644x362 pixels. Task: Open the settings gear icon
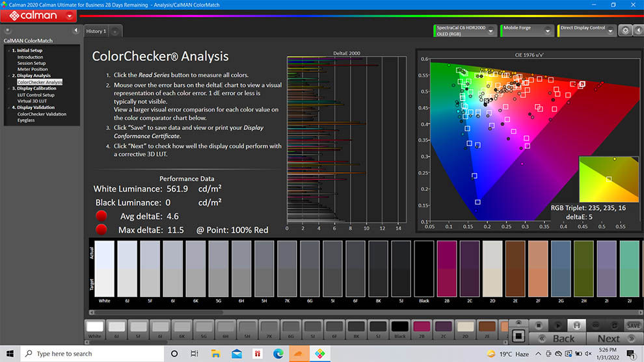(x=625, y=31)
